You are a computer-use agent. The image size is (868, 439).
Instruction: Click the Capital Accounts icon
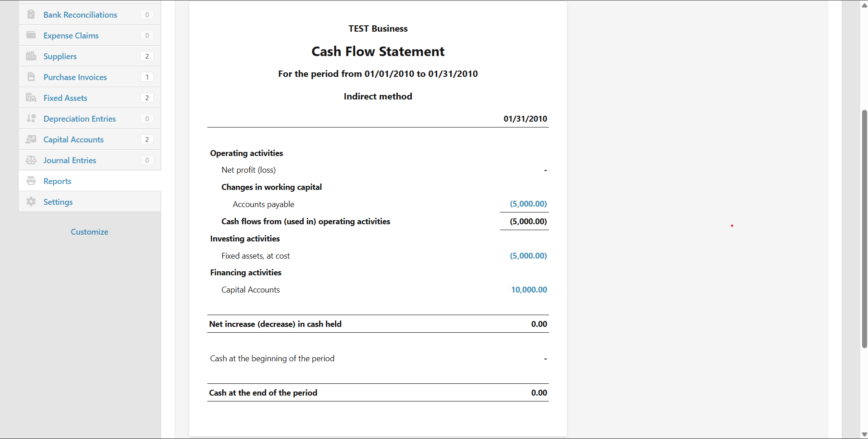tap(31, 139)
